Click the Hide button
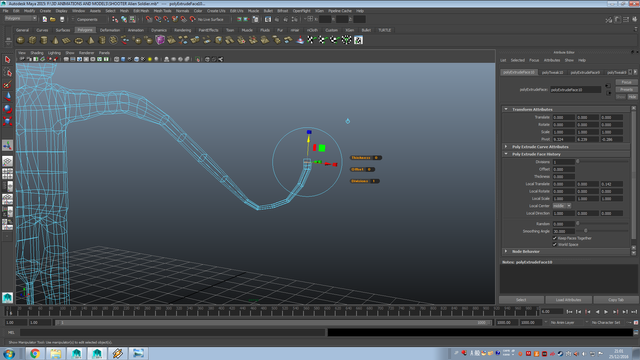 (x=632, y=97)
